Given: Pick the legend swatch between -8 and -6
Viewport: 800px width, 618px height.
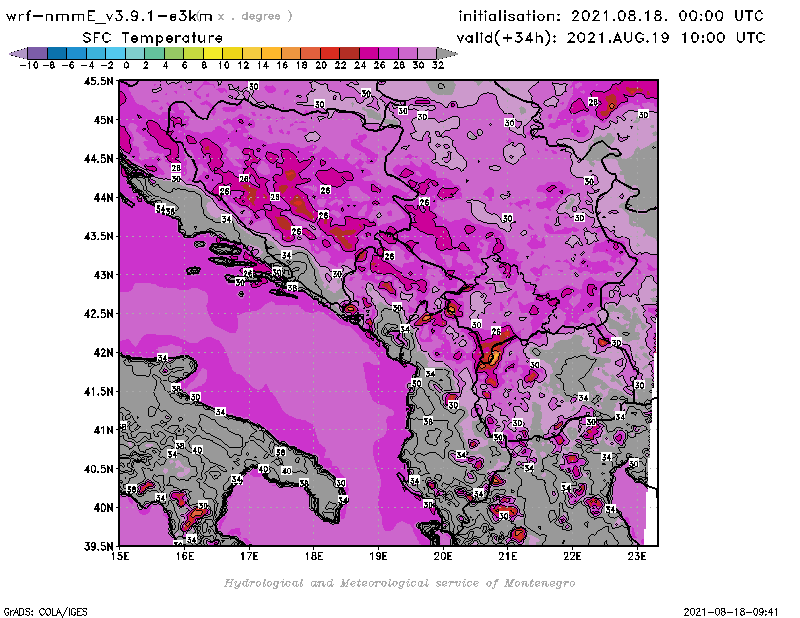Looking at the screenshot, I should click(57, 53).
